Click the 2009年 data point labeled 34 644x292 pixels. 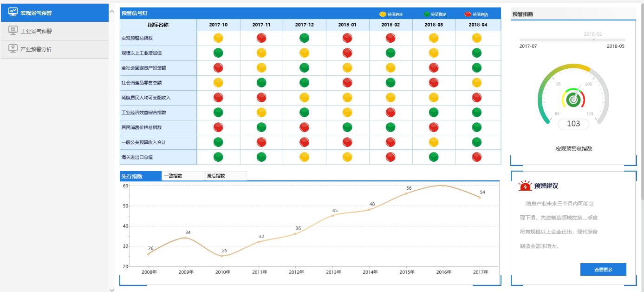[x=185, y=238]
